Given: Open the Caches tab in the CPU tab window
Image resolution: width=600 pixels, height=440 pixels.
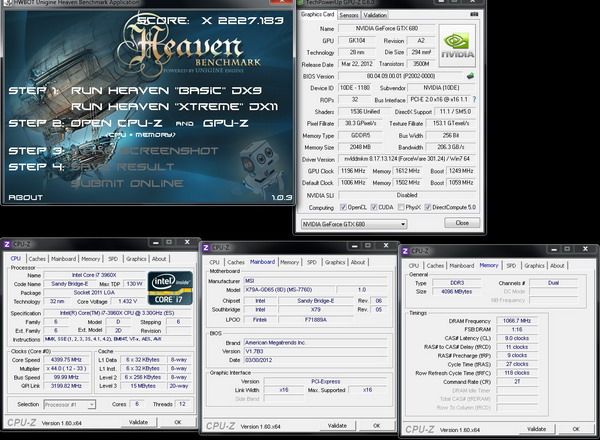Looking at the screenshot, I should (x=37, y=259).
